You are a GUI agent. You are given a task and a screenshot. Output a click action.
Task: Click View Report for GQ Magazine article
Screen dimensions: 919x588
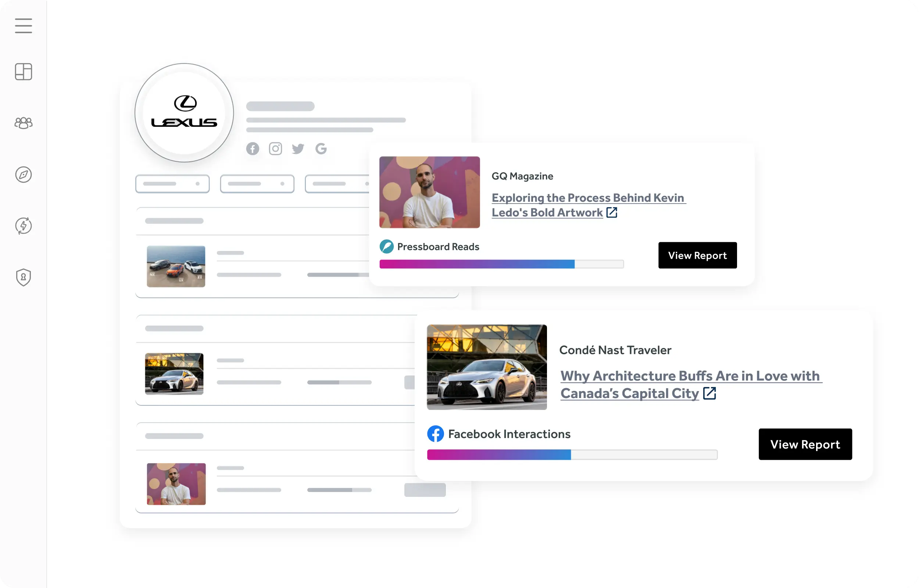(x=697, y=254)
